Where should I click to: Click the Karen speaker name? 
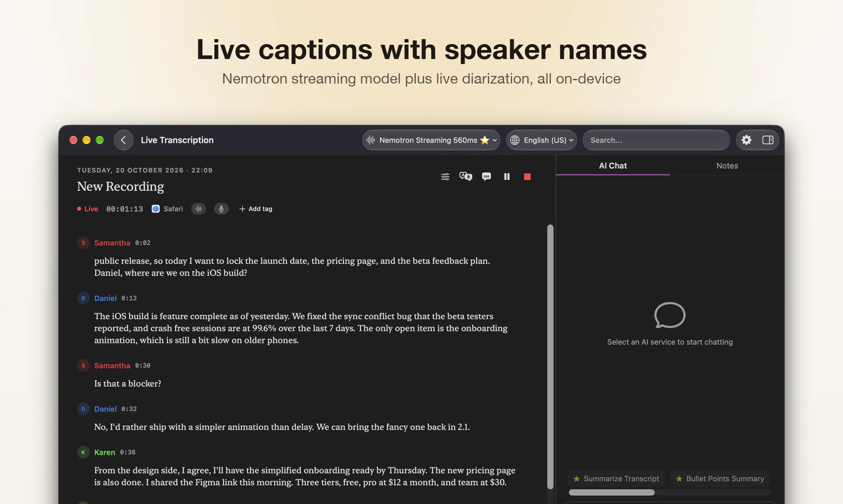click(x=104, y=452)
